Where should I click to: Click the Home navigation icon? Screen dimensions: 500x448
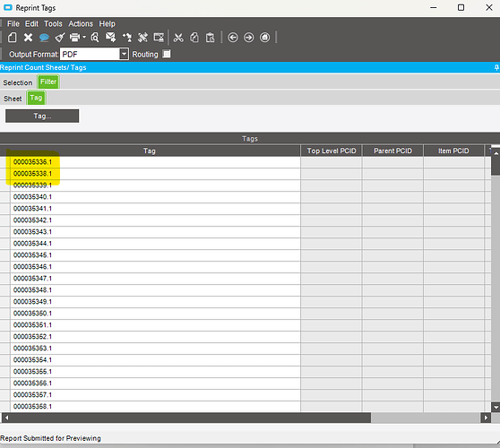pyautogui.click(x=264, y=38)
